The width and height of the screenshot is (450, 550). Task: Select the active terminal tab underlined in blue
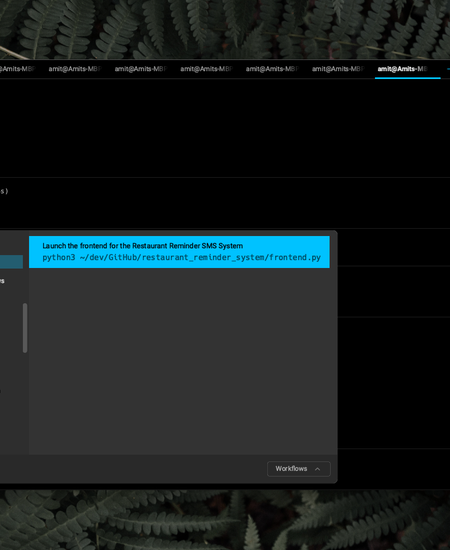point(407,69)
